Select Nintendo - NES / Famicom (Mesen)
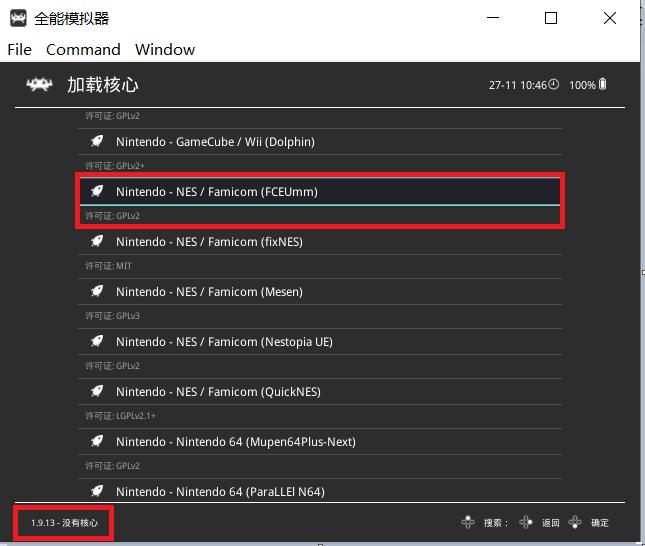 (320, 292)
